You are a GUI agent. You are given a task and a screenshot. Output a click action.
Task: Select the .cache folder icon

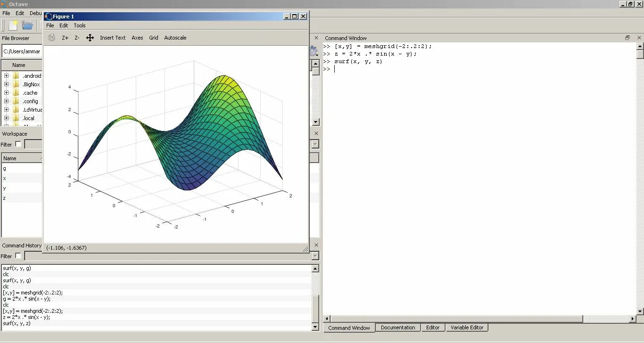[x=16, y=93]
